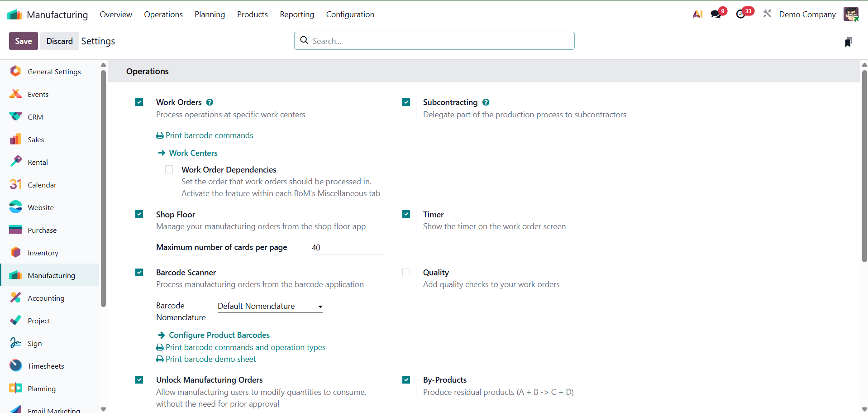This screenshot has width=868, height=413.
Task: Enable Work Order Dependencies checkbox
Action: point(169,170)
